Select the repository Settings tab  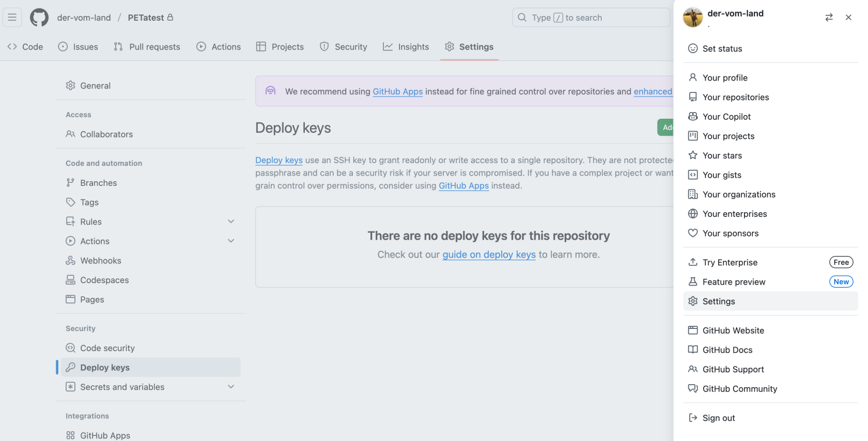pos(469,47)
